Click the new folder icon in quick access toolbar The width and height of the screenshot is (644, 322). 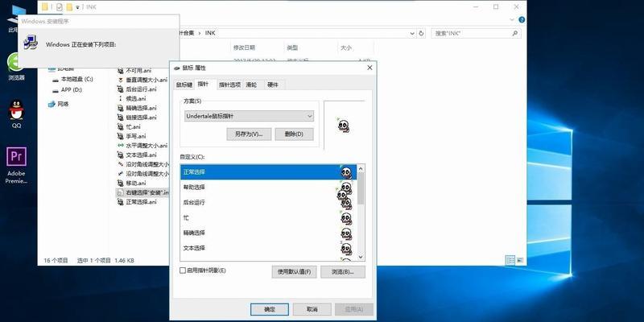click(x=69, y=6)
